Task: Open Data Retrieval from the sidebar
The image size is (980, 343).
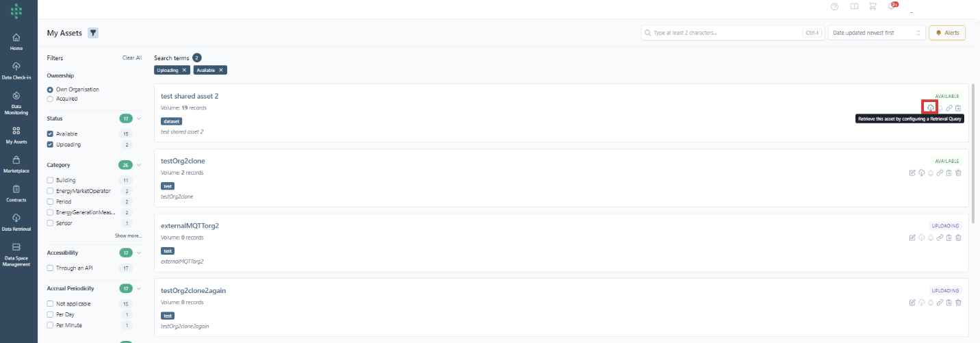Action: pos(16,223)
